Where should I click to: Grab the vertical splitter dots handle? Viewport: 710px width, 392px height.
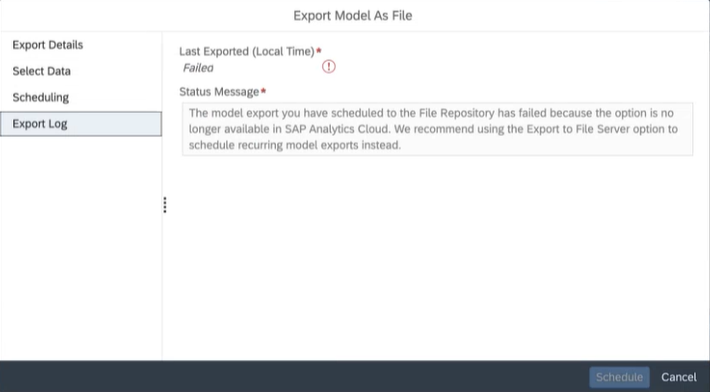165,205
